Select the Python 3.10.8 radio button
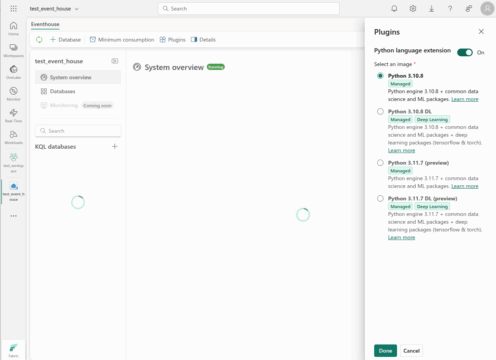Viewport: 496px width, 360px height. pos(380,76)
